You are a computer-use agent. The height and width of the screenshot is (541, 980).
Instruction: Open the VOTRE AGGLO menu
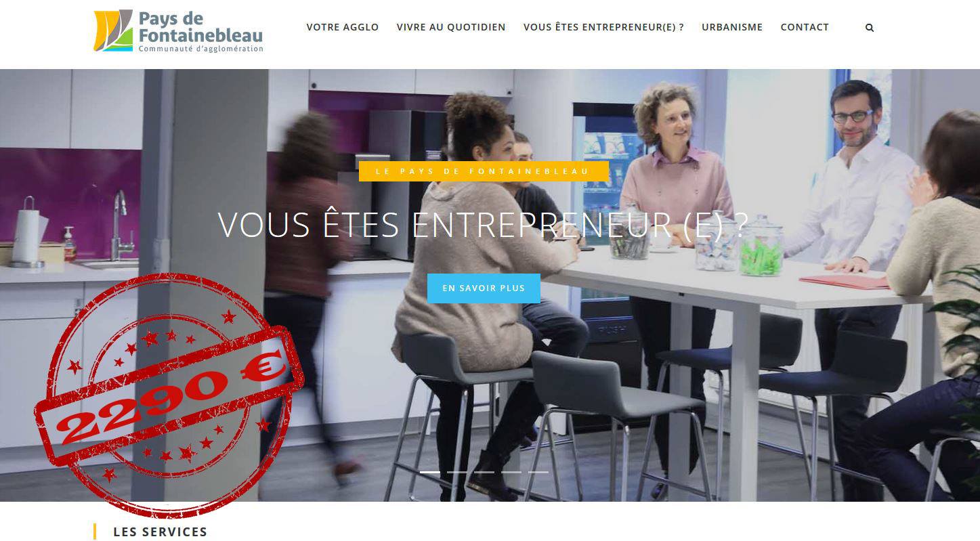[x=343, y=27]
